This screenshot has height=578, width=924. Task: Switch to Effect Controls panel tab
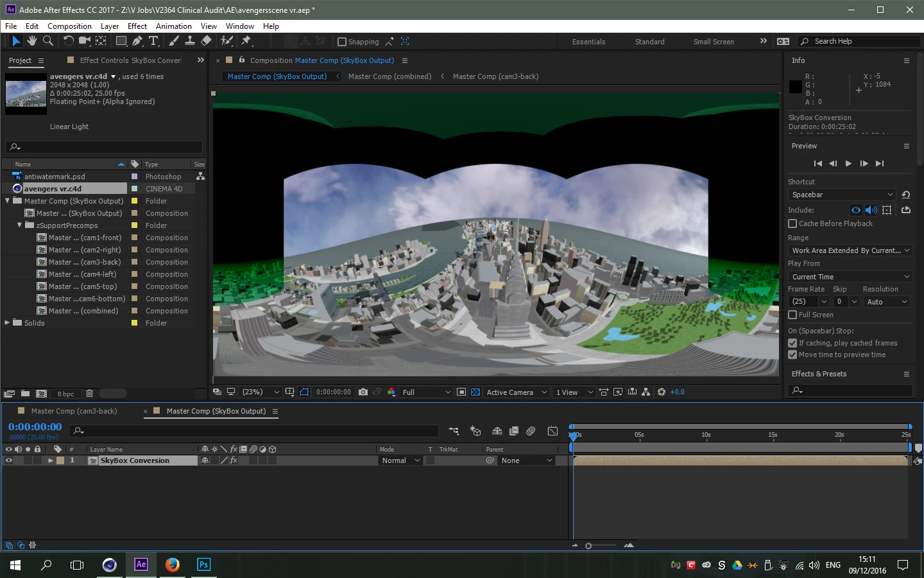(130, 60)
